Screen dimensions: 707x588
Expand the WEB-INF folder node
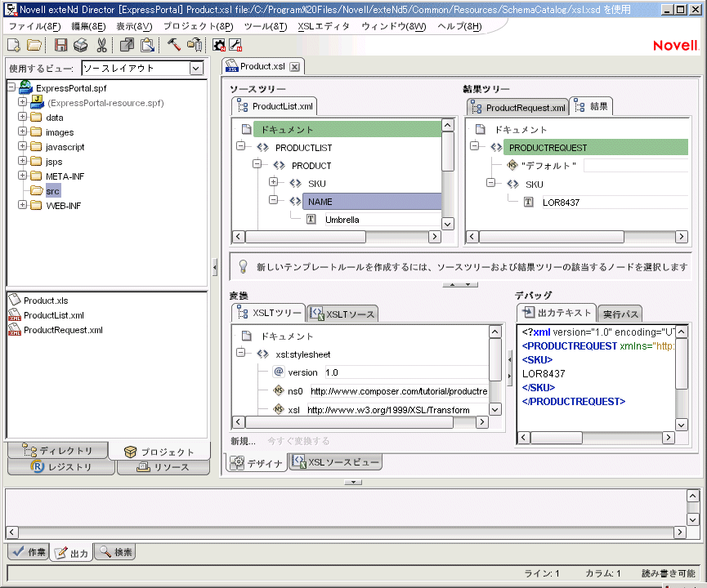pos(23,205)
